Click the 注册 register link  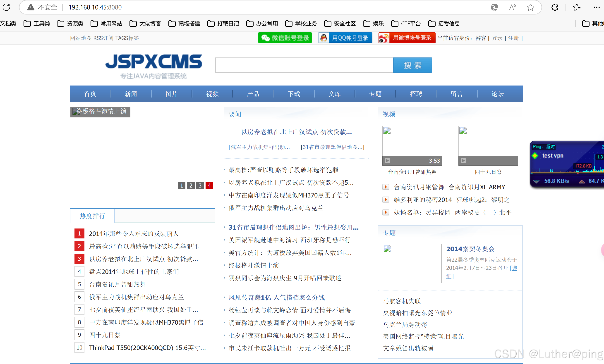point(513,38)
